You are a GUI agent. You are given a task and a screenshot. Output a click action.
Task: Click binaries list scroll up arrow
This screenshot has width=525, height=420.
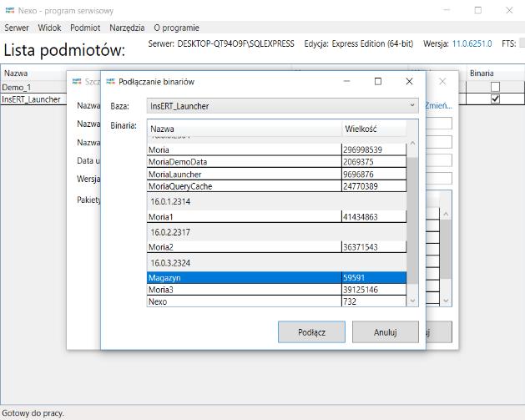(412, 143)
